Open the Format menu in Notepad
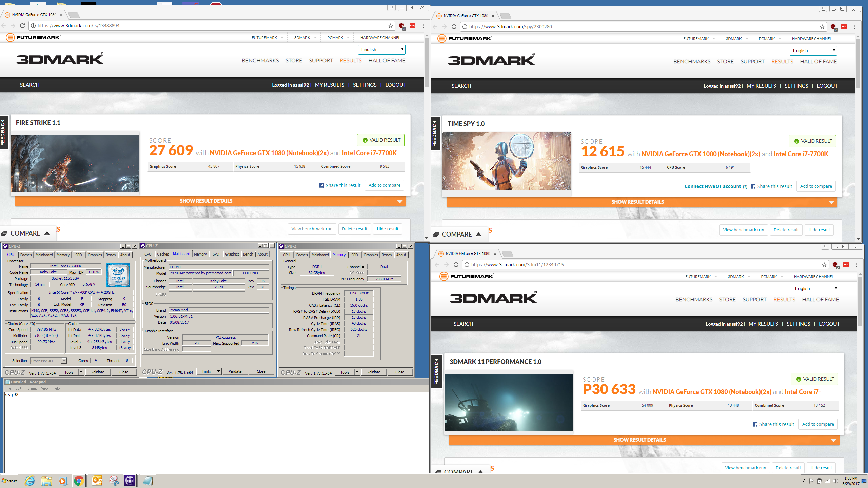This screenshot has width=868, height=488. (31, 388)
